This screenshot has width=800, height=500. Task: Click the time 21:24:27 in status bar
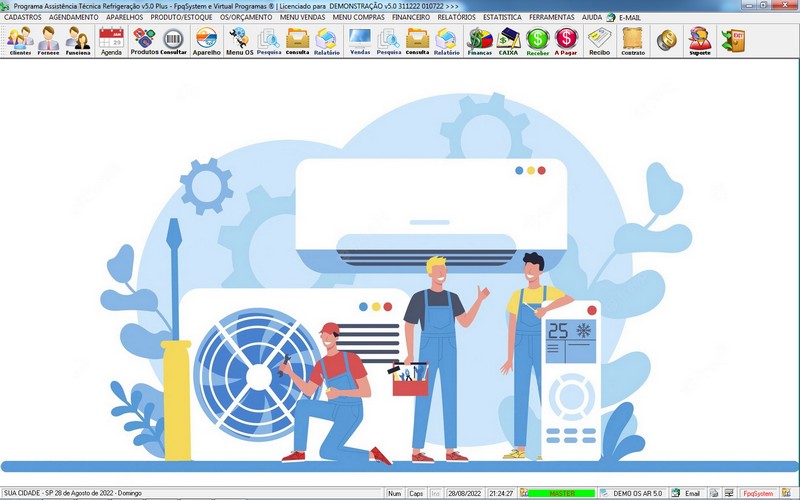(x=501, y=493)
